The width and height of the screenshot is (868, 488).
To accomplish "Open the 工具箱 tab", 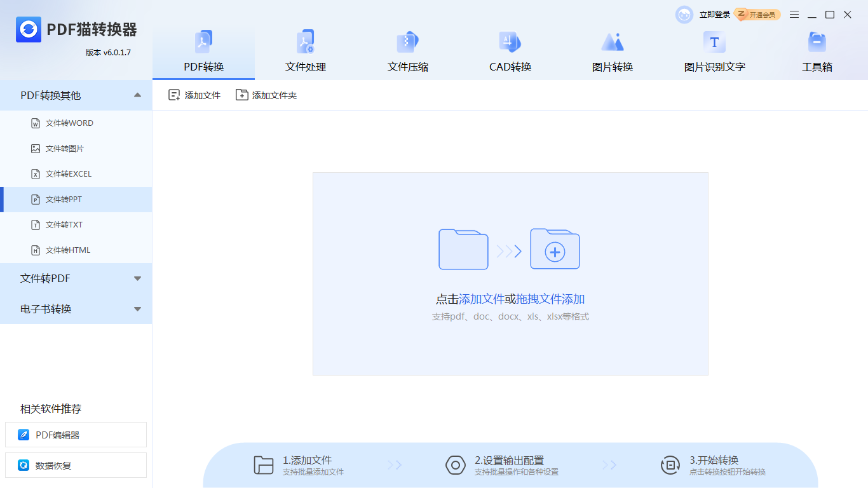I will point(817,53).
